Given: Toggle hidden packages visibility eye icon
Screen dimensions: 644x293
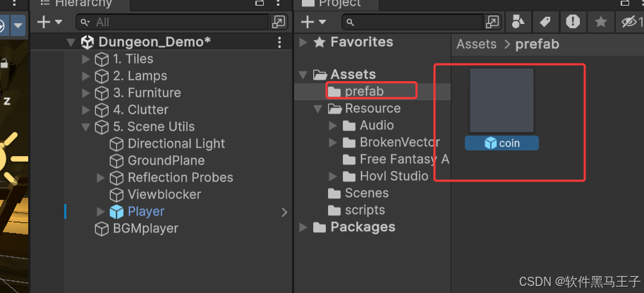Looking at the screenshot, I should pos(628,22).
